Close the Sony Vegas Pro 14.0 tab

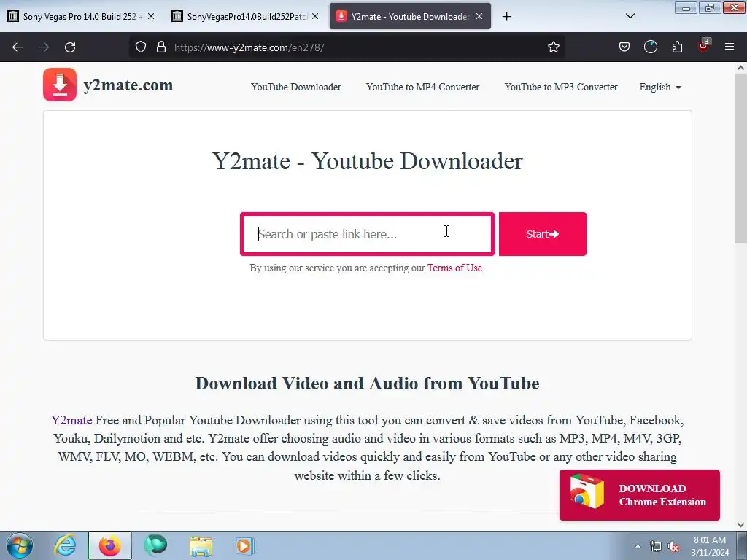coord(151,16)
